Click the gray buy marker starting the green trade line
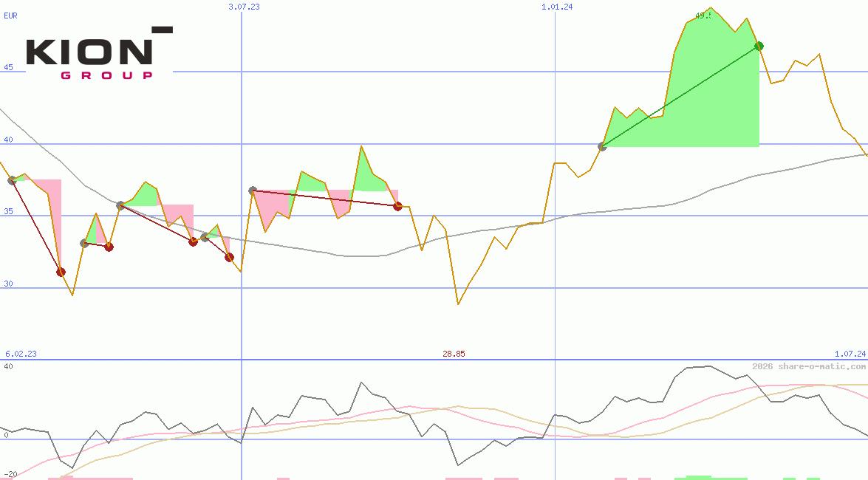 coord(602,146)
